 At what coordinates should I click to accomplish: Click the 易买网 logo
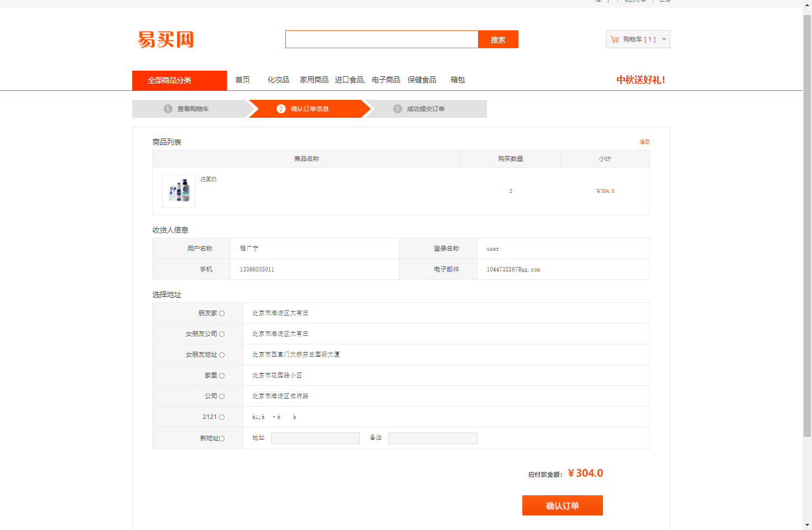pos(166,40)
